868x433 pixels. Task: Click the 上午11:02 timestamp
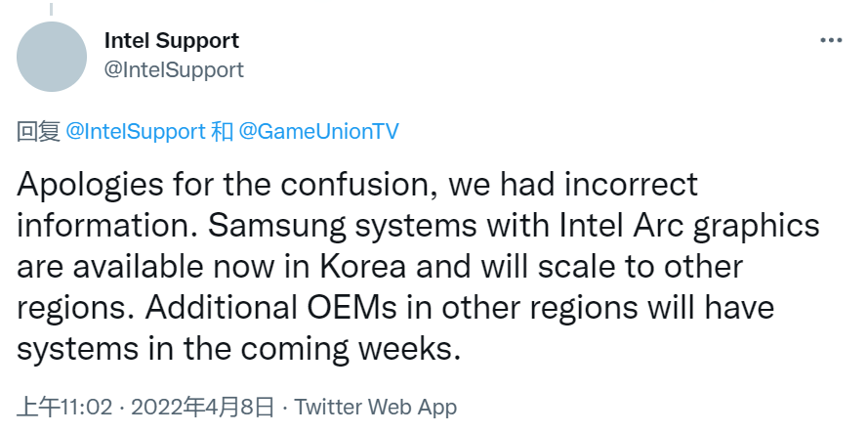[64, 407]
